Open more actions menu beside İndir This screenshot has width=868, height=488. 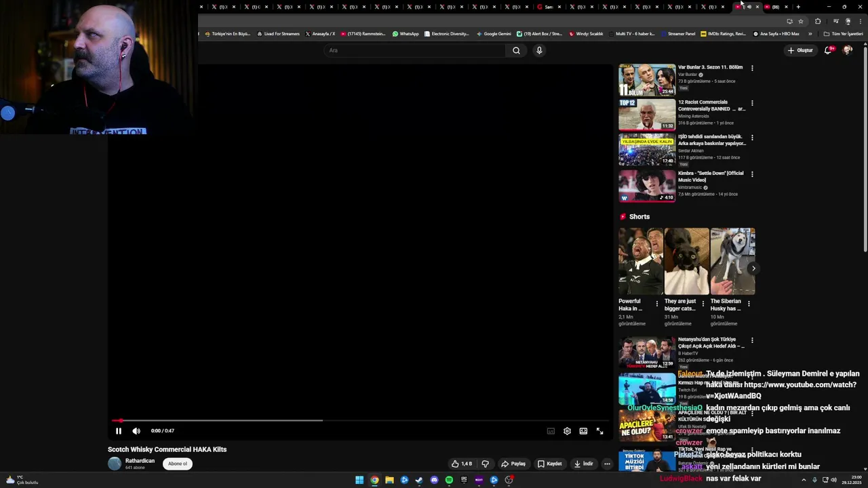point(607,464)
